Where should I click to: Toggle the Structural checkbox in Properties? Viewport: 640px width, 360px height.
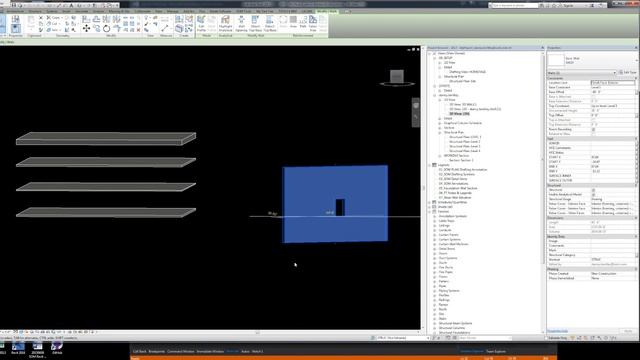point(593,190)
